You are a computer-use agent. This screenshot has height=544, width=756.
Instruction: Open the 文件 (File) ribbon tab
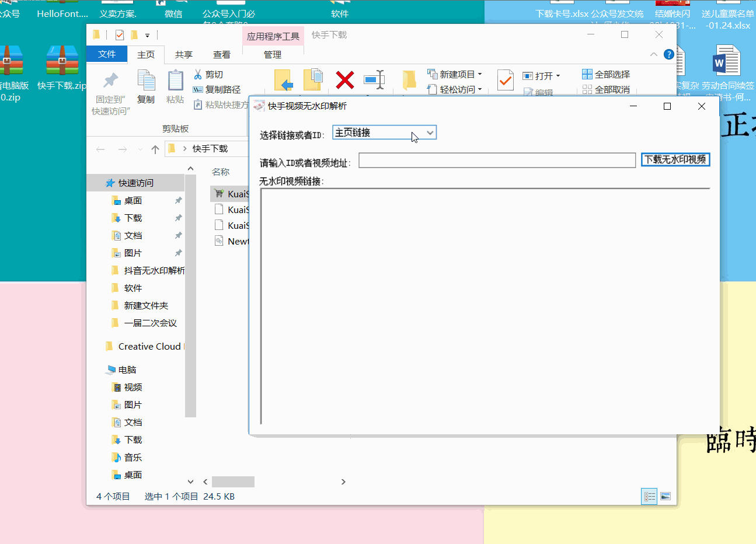click(107, 54)
